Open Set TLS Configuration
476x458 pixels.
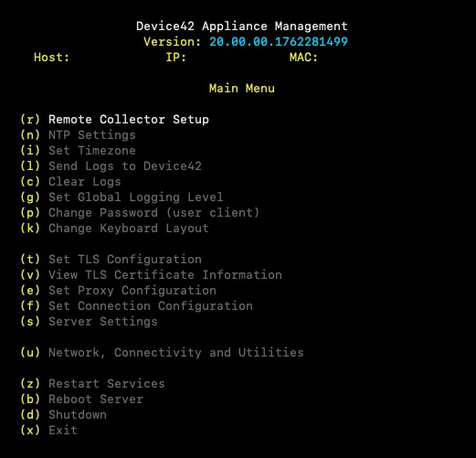point(125,260)
